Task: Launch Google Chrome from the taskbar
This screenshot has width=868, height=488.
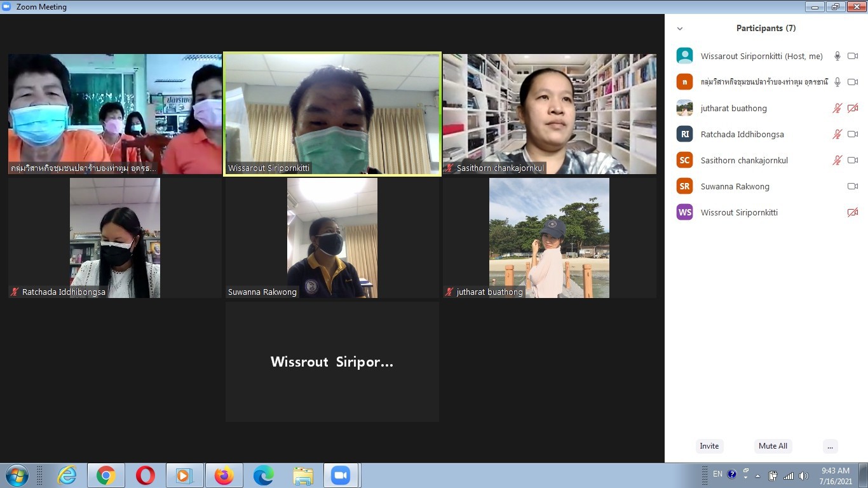Action: (105, 475)
